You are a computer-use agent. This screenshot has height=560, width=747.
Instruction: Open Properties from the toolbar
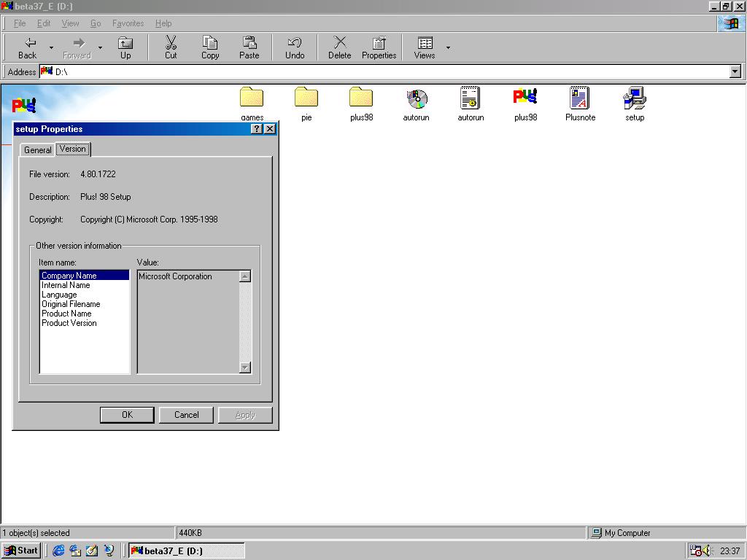click(379, 47)
